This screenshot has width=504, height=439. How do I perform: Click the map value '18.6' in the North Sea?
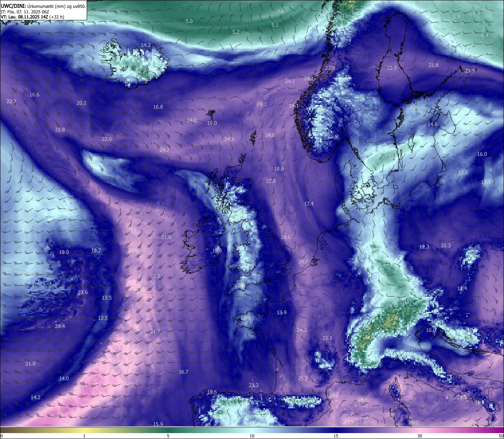[x=279, y=169]
